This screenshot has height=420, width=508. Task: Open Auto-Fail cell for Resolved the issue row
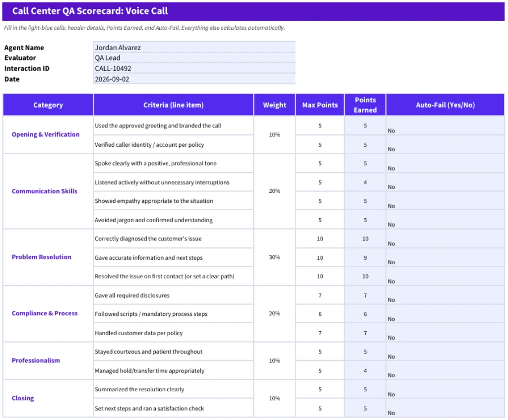[445, 276]
